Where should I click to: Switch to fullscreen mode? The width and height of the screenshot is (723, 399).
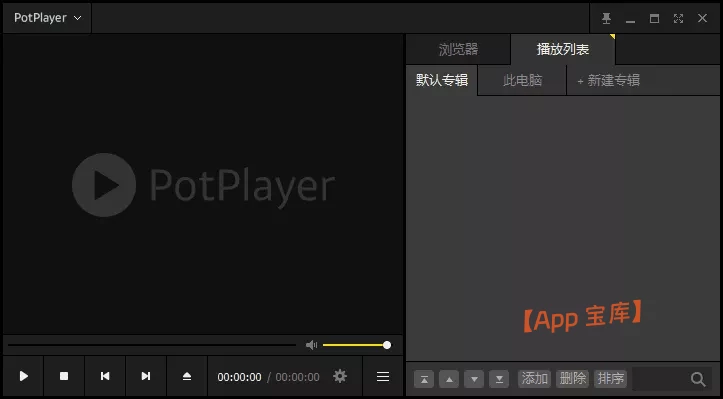[678, 18]
